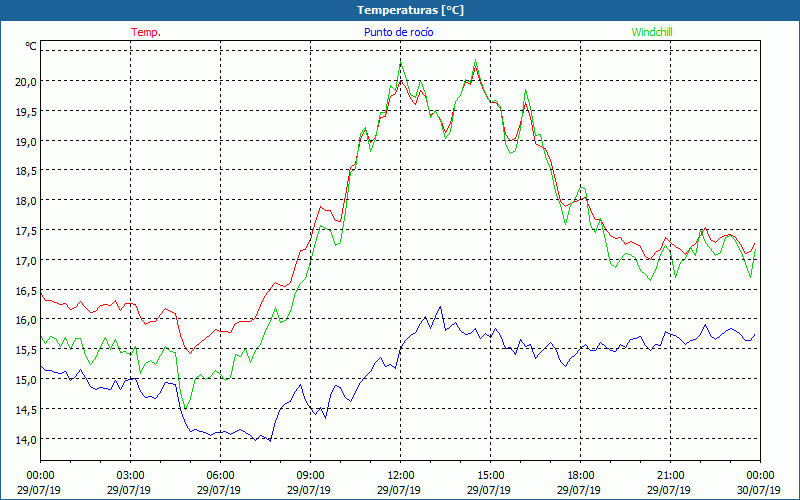
Task: Click the 17,5 y-axis value
Action: pyautogui.click(x=26, y=231)
